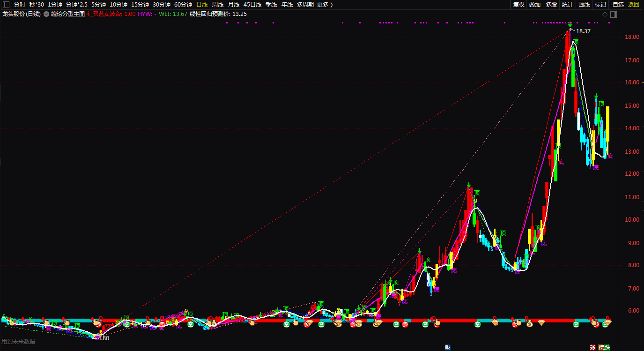Select the 45日线 period
This screenshot has width=644, height=351.
click(252, 5)
